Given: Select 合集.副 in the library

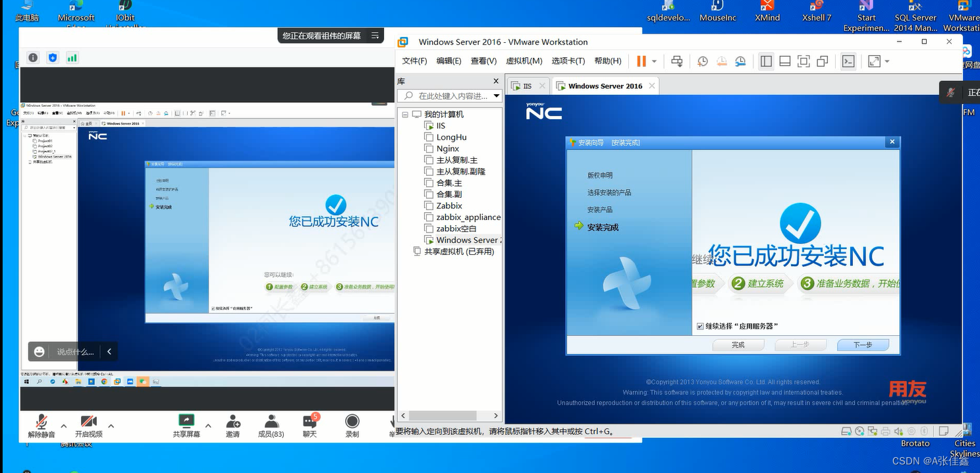Looking at the screenshot, I should [449, 194].
